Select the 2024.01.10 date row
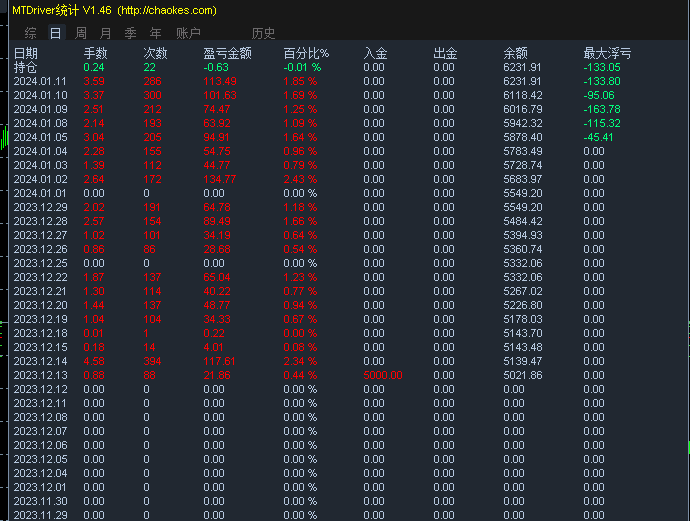The height and width of the screenshot is (521, 690). (40, 95)
